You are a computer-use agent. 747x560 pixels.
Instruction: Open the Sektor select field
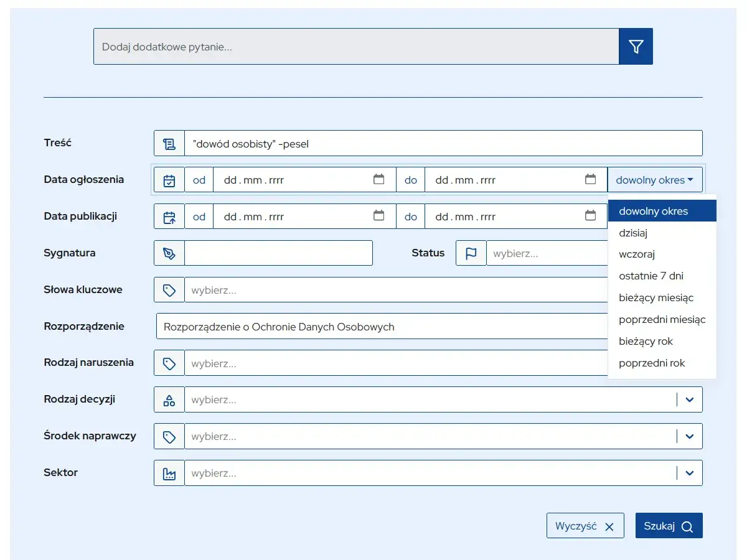(443, 473)
